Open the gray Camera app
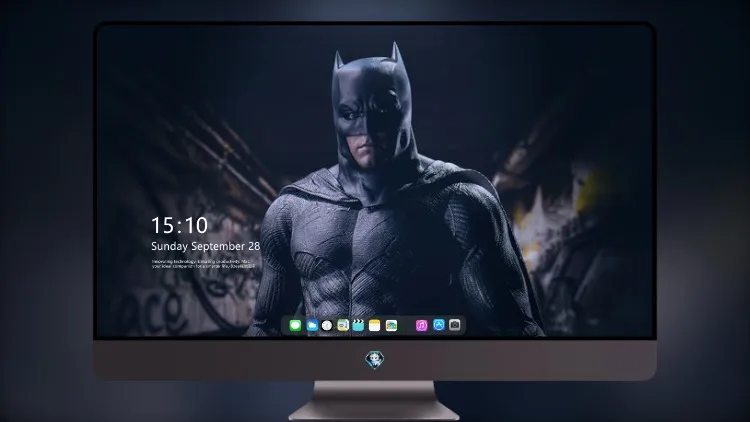Screen dimensions: 750x422 (455, 325)
